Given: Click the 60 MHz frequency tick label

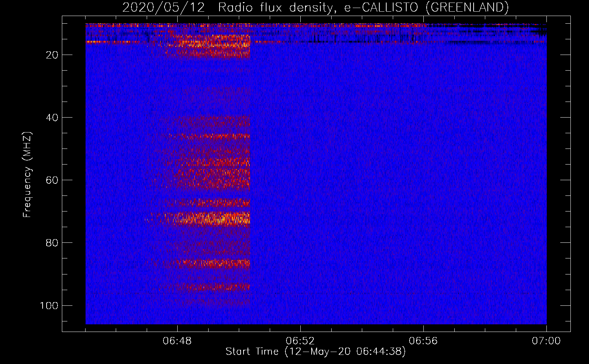Looking at the screenshot, I should (52, 180).
